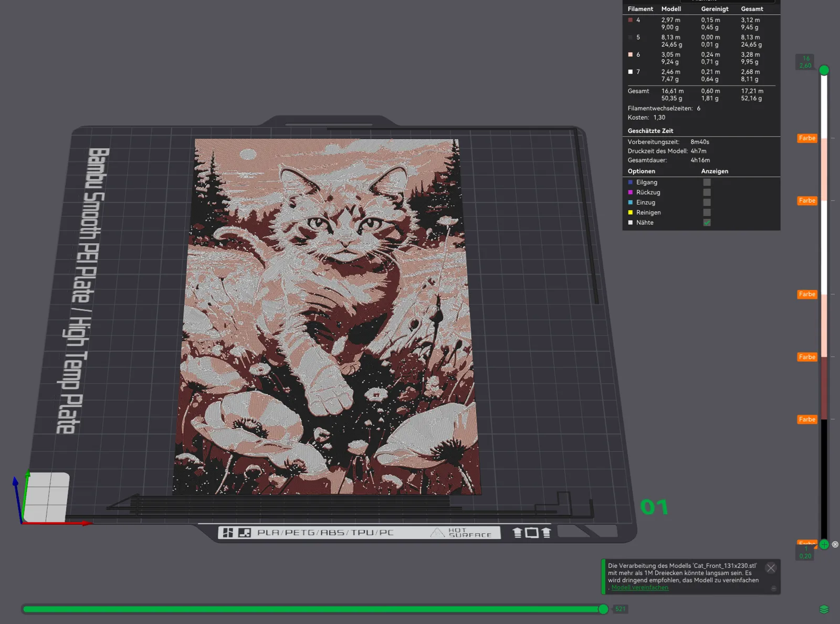Click the Anzeigen column header

click(x=715, y=171)
